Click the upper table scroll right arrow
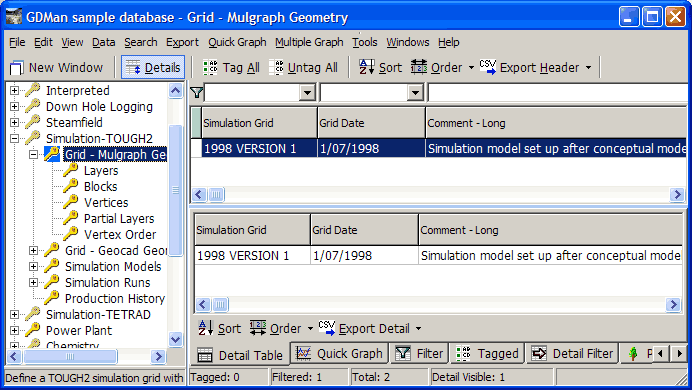This screenshot has height=390, width=692. [x=677, y=194]
